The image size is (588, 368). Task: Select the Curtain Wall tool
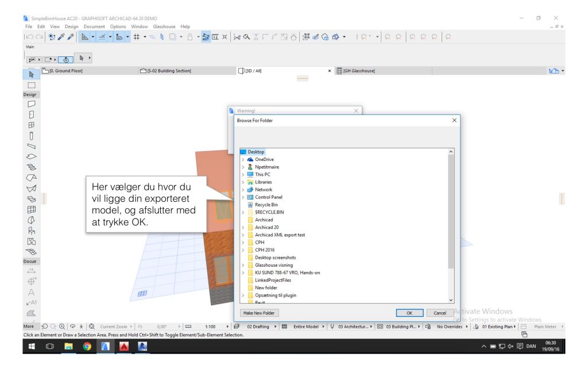tap(31, 209)
